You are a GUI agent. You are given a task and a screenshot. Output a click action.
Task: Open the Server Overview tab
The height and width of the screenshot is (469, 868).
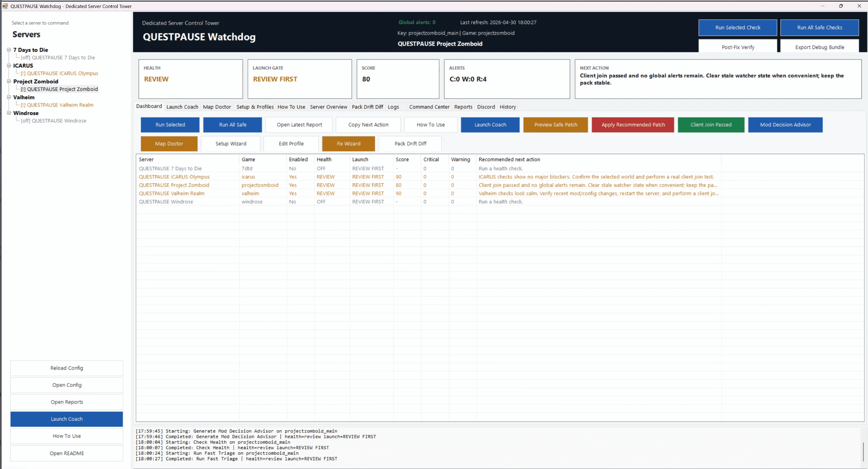tap(328, 107)
